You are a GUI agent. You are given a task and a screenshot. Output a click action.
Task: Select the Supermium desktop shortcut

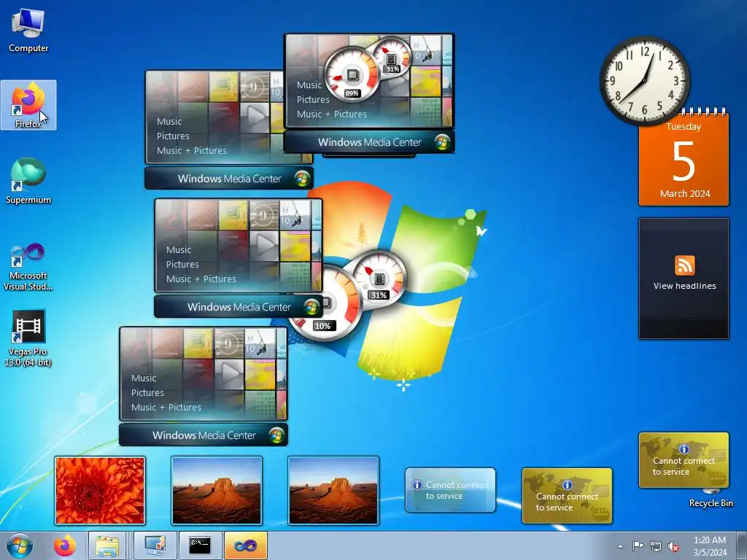coord(28,181)
